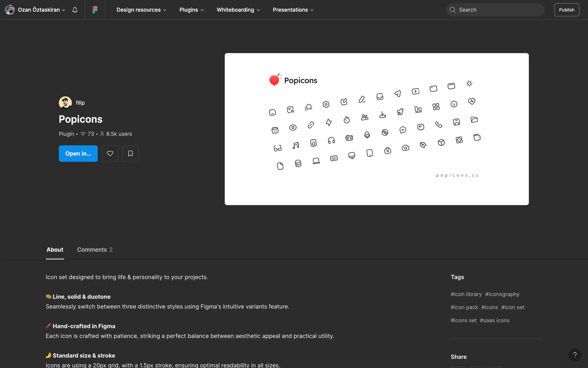
Task: Click the #icon set tag
Action: click(x=513, y=307)
